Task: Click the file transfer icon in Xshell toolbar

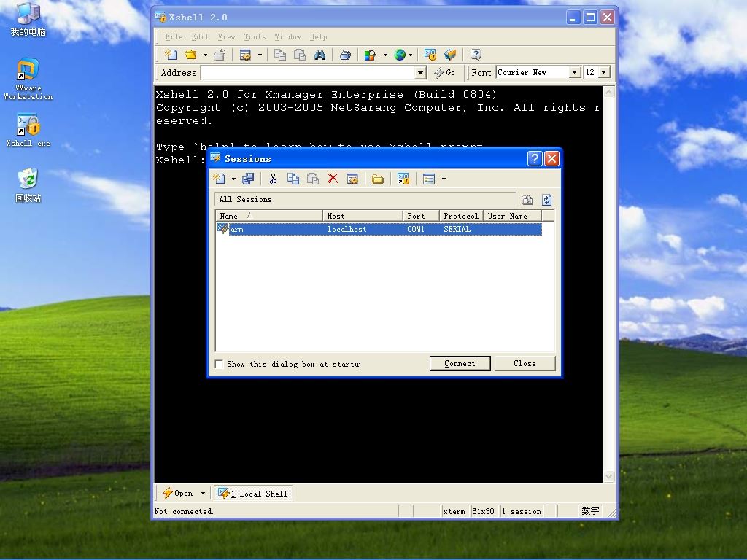Action: 450,55
